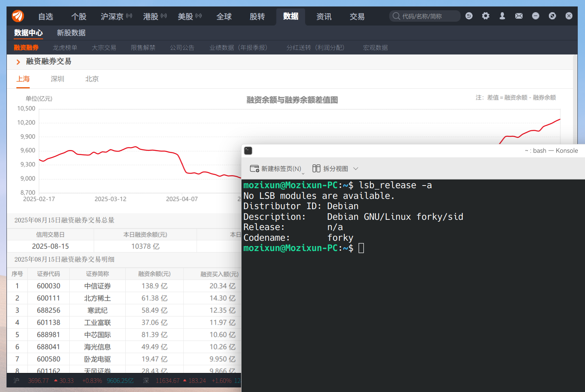
Task: Click the 融资余额(元) column header
Action: 154,274
